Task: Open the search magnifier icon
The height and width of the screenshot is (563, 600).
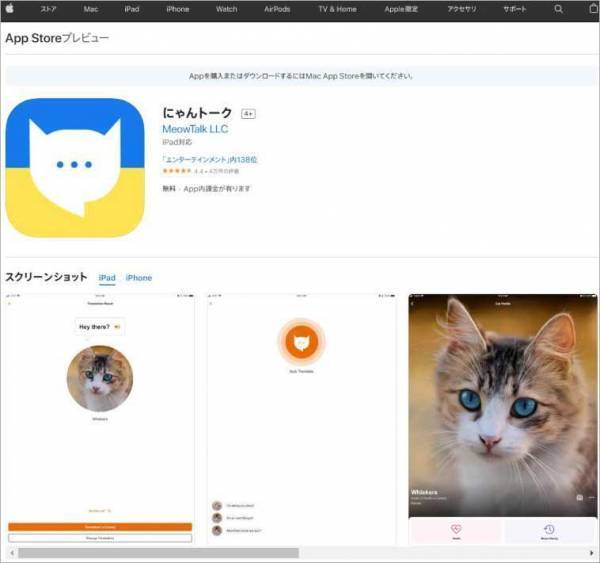Action: [558, 9]
